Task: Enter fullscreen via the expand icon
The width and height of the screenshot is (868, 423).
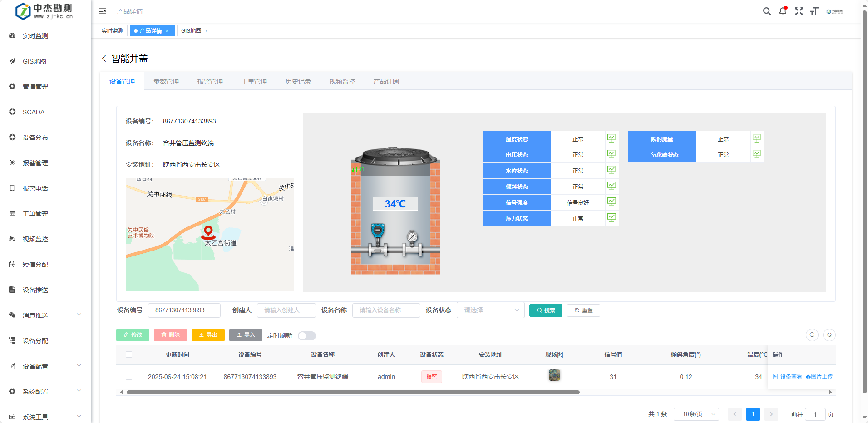Action: pyautogui.click(x=799, y=11)
